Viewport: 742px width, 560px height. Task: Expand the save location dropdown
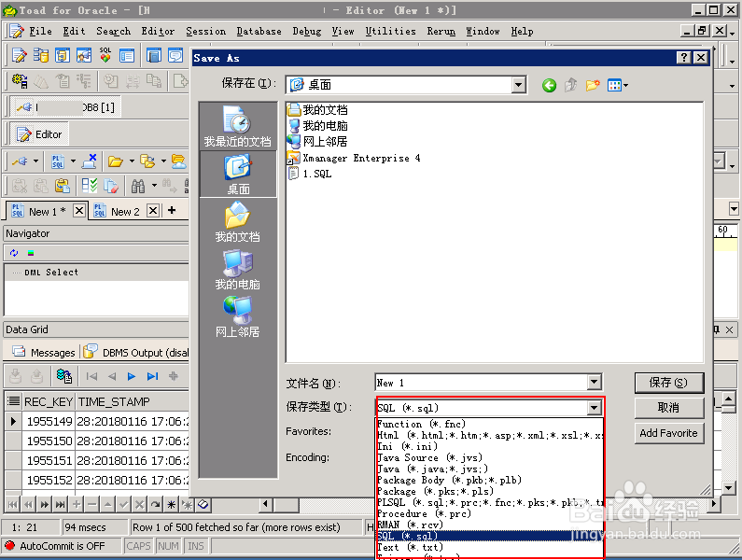(x=519, y=85)
